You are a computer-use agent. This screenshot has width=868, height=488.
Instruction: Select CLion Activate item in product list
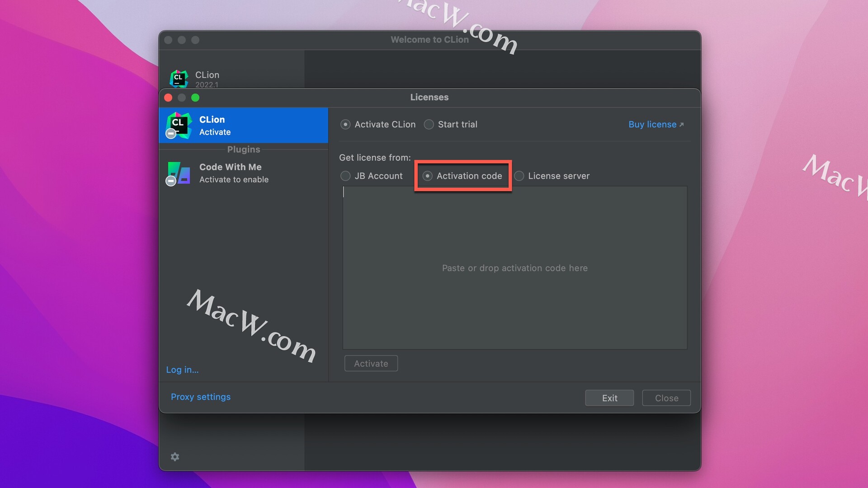coord(244,125)
